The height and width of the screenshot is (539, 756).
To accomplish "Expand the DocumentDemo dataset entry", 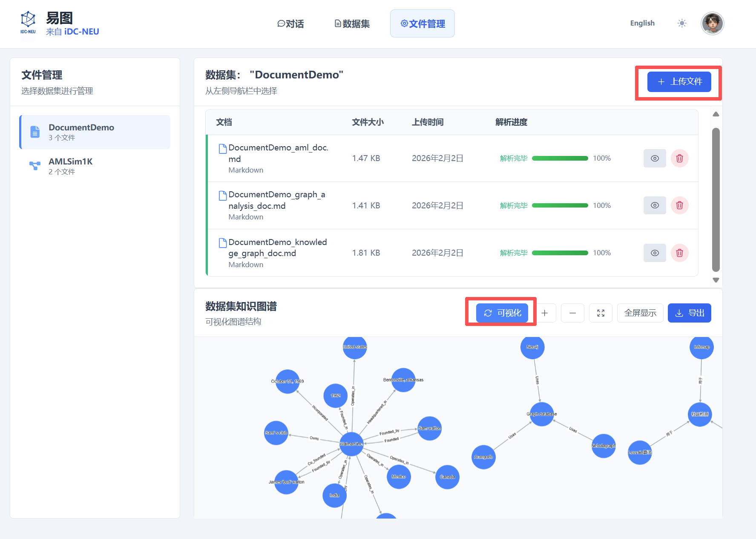I will click(94, 132).
